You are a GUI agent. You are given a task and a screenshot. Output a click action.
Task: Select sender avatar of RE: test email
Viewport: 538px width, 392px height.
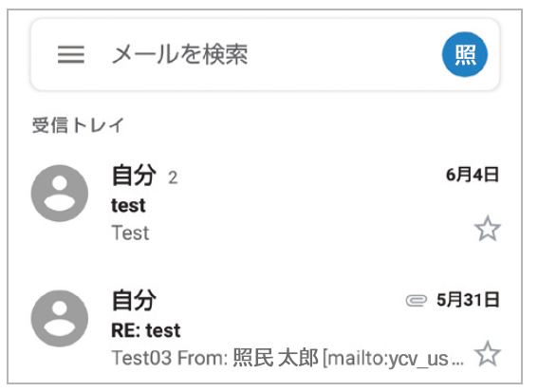pos(60,319)
